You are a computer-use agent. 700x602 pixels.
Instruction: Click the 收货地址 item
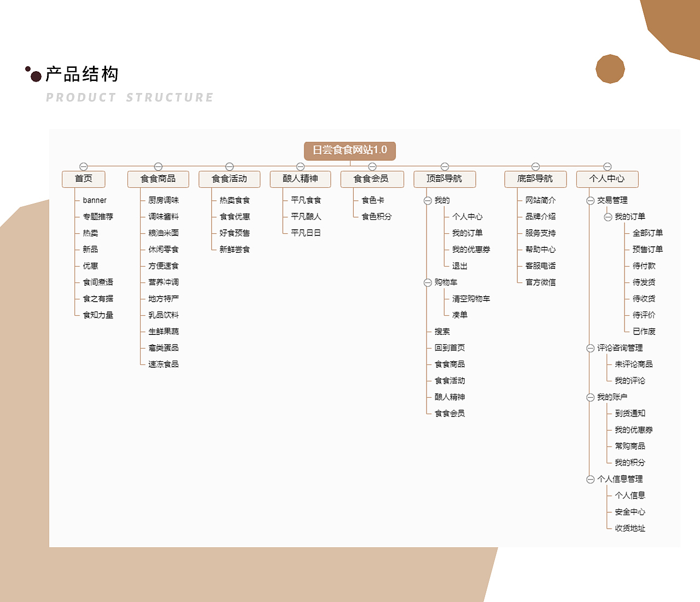pyautogui.click(x=630, y=529)
